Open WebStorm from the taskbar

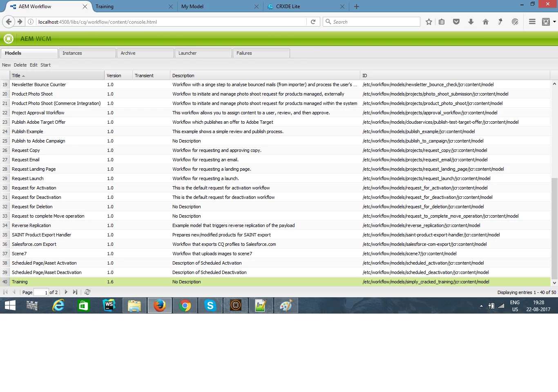click(x=109, y=305)
